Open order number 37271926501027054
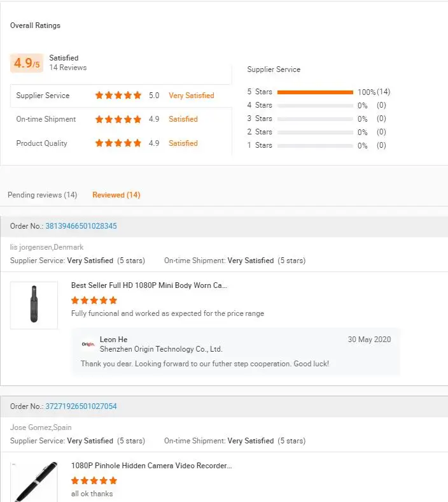Viewport: 448px width, 502px height. (x=81, y=406)
